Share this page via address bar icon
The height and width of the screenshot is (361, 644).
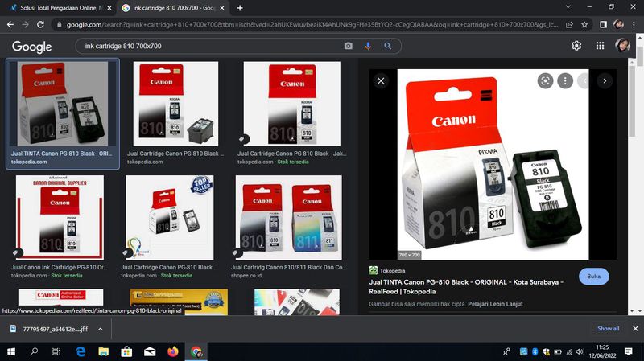click(569, 25)
